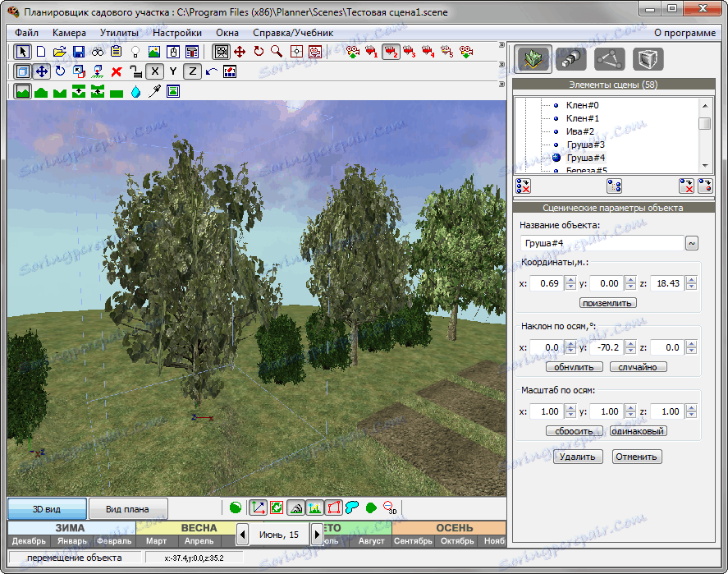Create a new scene with blank page icon
The height and width of the screenshot is (574, 728).
point(41,52)
